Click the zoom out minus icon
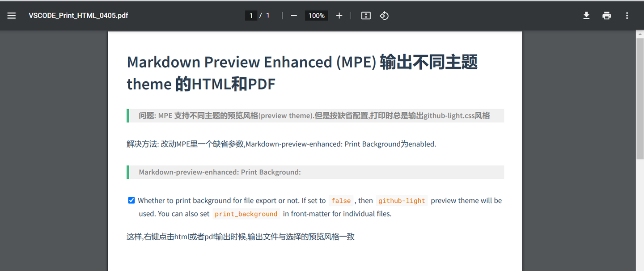The width and height of the screenshot is (644, 271). coord(293,15)
